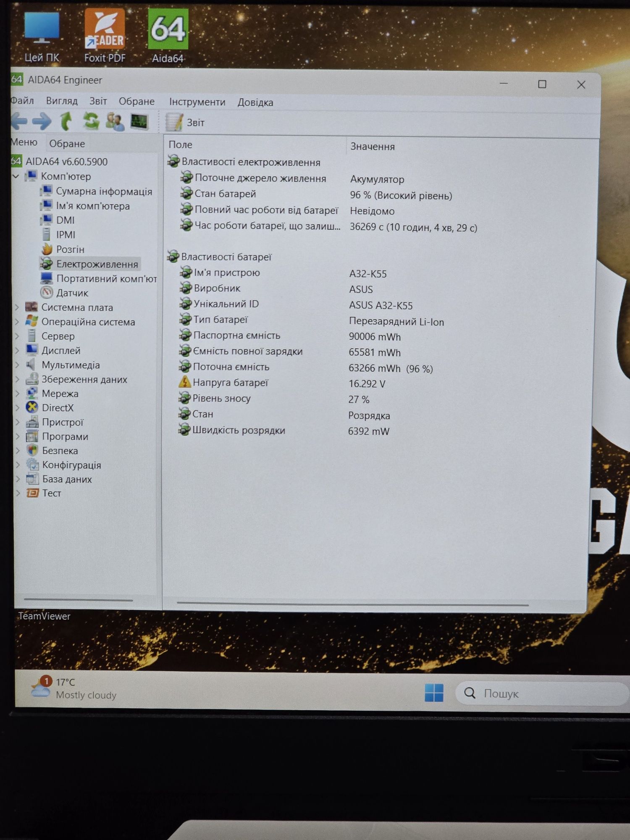Click the Refresh toolbar icon
The image size is (630, 840).
click(91, 121)
